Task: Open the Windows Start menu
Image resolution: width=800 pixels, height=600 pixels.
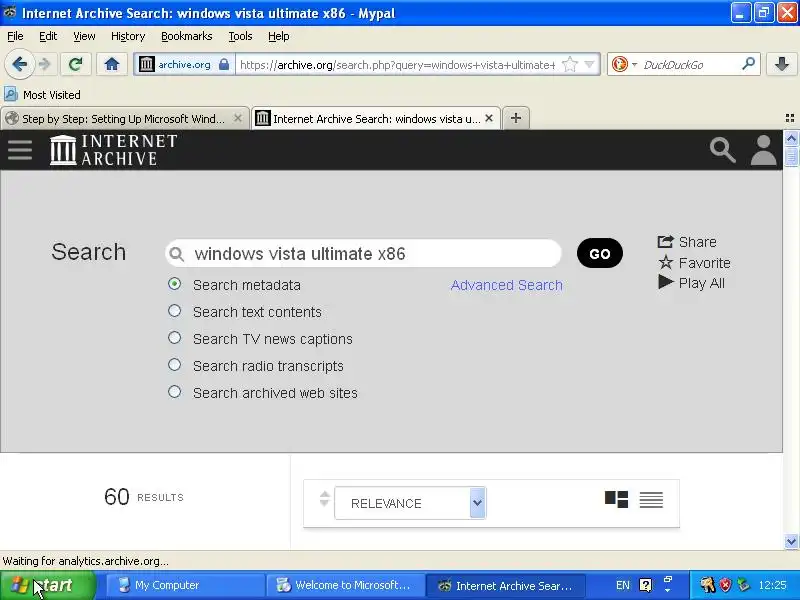Action: coord(48,585)
